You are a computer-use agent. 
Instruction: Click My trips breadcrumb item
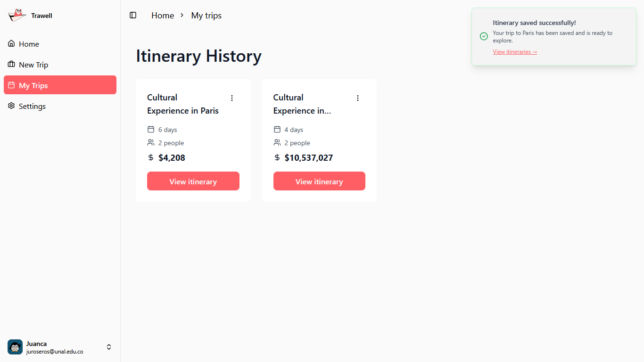(206, 16)
